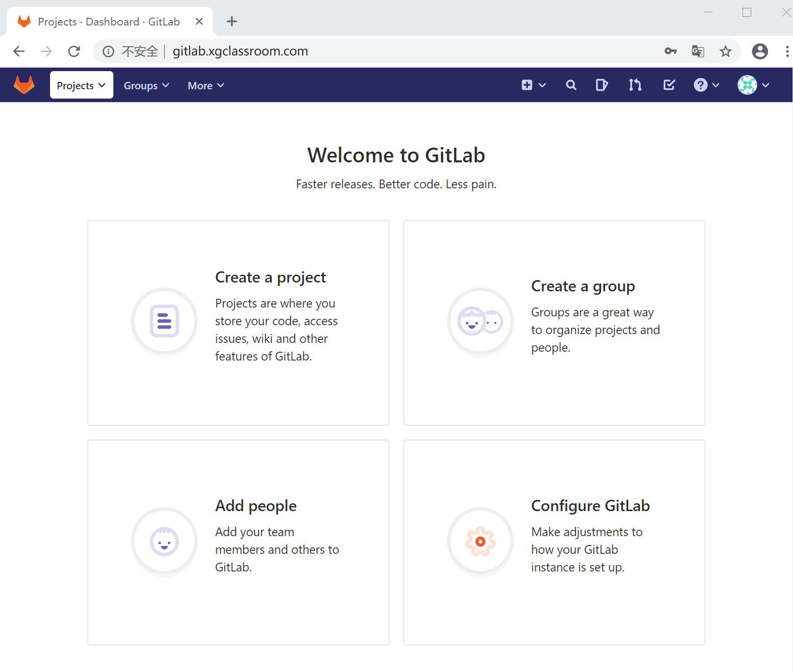Open the global search

click(571, 85)
